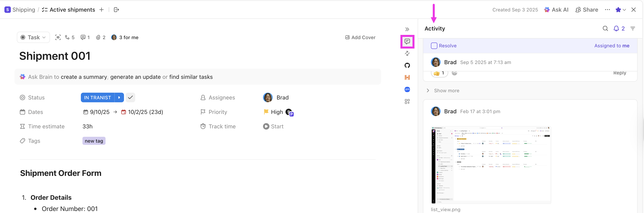Expand the favorite star dropdown arrow
Screen dimensions: 644x213
coord(625,9)
